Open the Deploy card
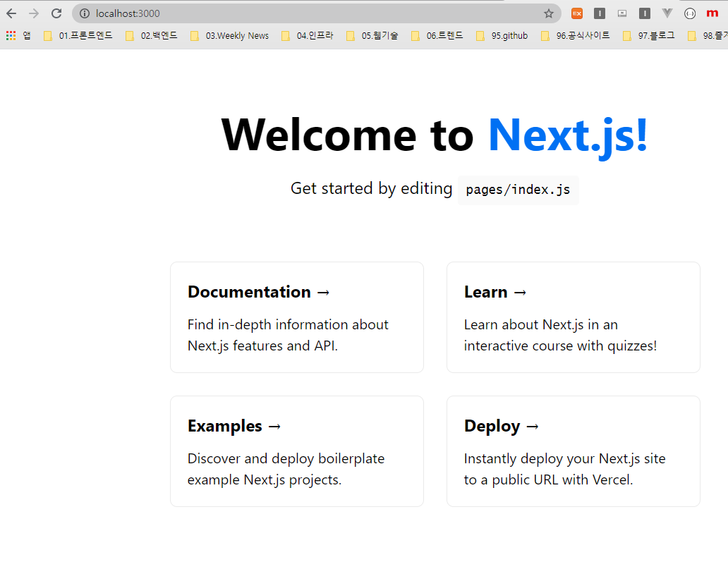The width and height of the screenshot is (728, 562). click(x=574, y=451)
